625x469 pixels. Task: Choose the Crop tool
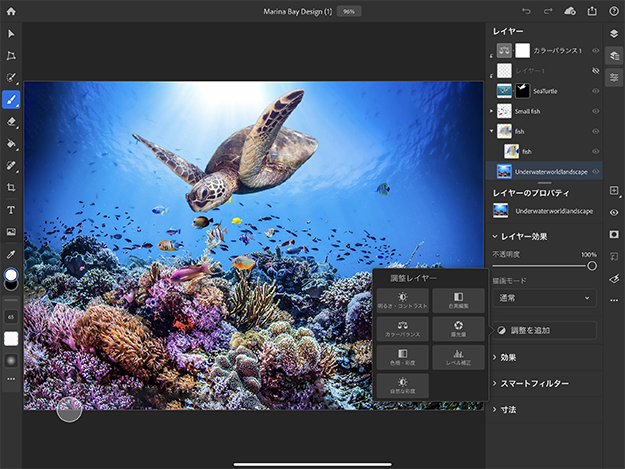(x=11, y=187)
